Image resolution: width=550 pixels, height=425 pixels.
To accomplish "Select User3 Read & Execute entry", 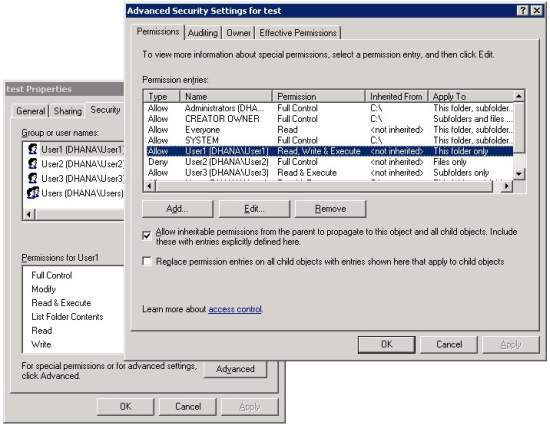I will [329, 173].
